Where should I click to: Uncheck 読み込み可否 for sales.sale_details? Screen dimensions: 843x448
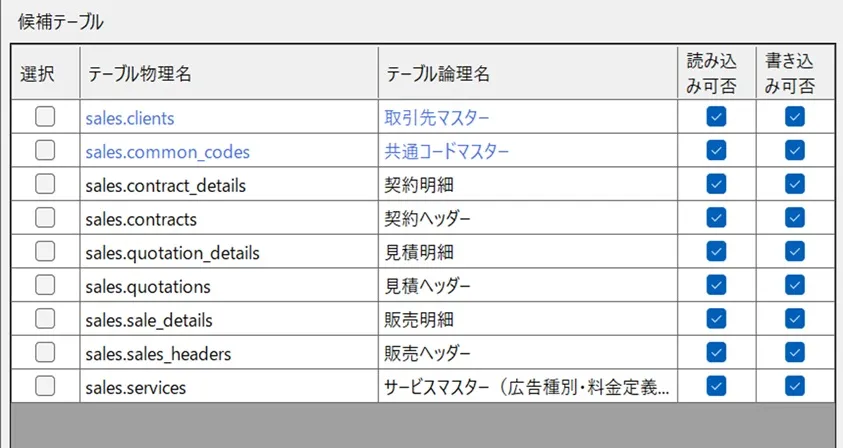pyautogui.click(x=716, y=319)
